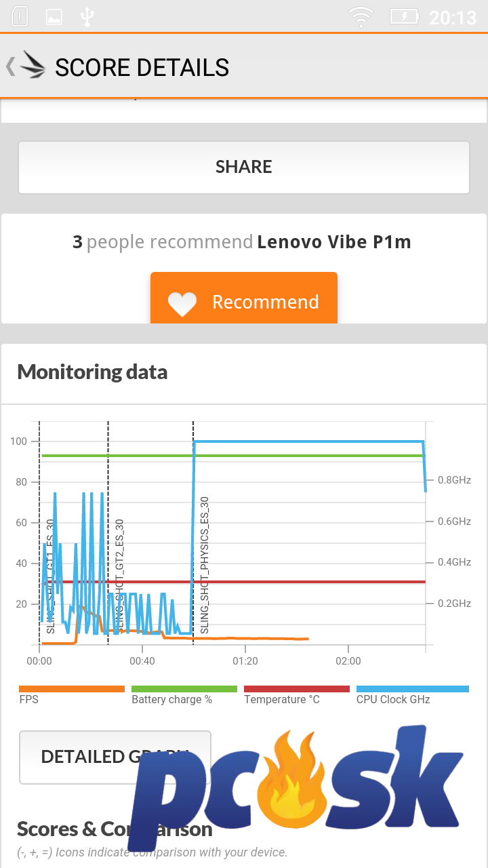Click the heart icon on Recommend
The height and width of the screenshot is (868, 488).
coord(182,304)
